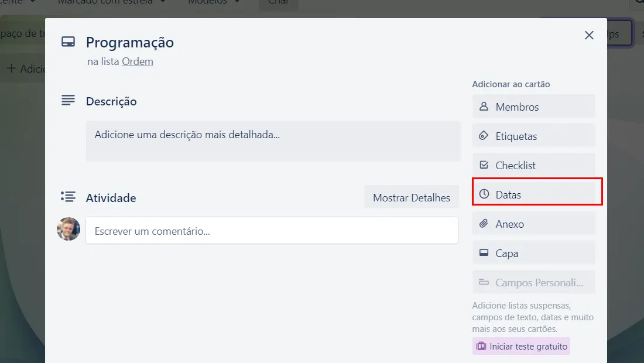This screenshot has width=644, height=363.
Task: Click the field icon on Campos Personalizados
Action: tap(484, 282)
